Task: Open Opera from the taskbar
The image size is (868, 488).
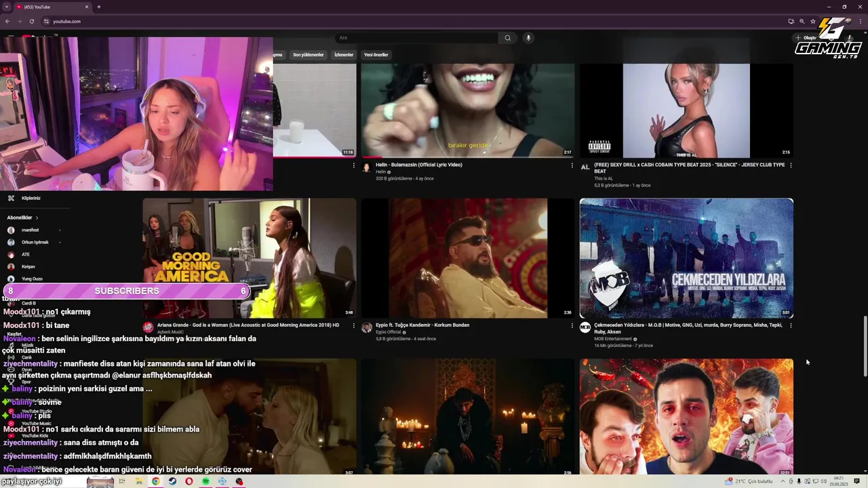Action: pyautogui.click(x=189, y=481)
